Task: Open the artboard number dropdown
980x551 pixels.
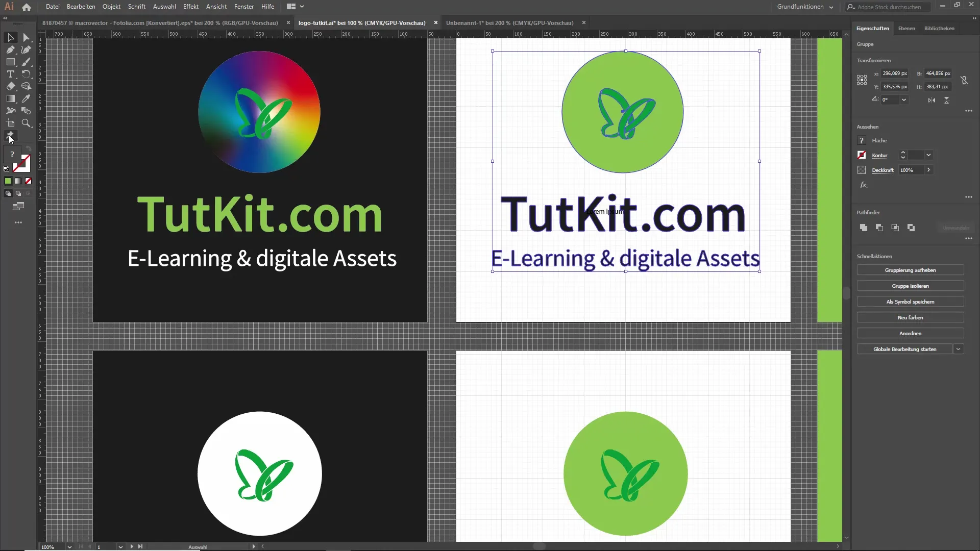Action: tap(120, 547)
